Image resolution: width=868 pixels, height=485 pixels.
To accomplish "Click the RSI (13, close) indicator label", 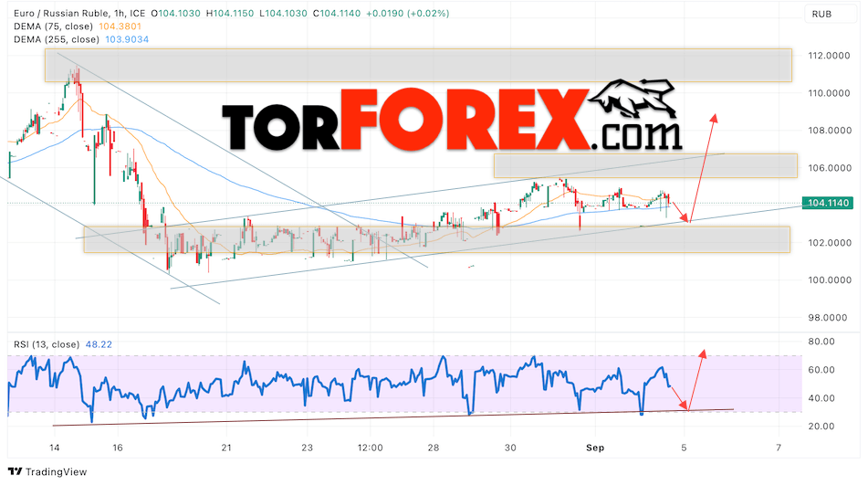I will click(x=47, y=344).
